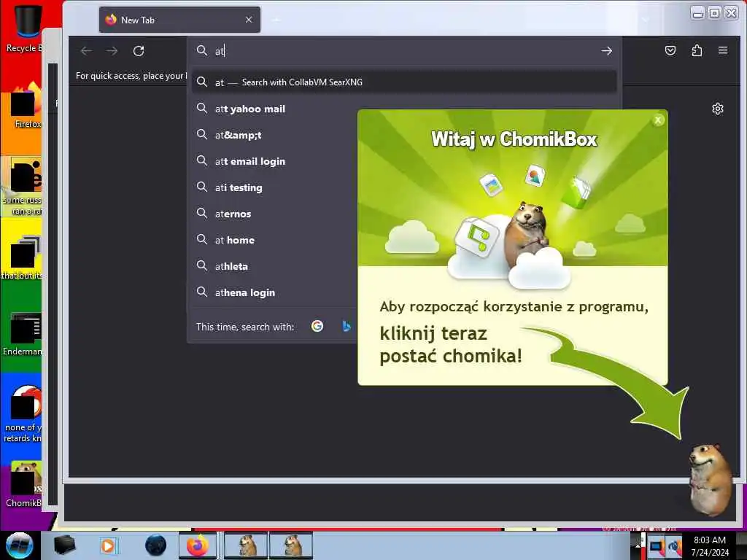Select the "thatbutits" desktop icon

point(23,257)
